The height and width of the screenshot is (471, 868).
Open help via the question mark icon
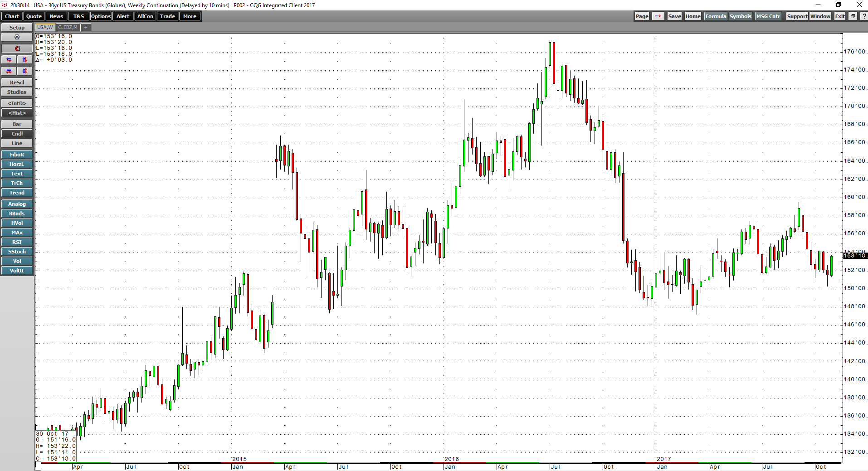click(864, 16)
